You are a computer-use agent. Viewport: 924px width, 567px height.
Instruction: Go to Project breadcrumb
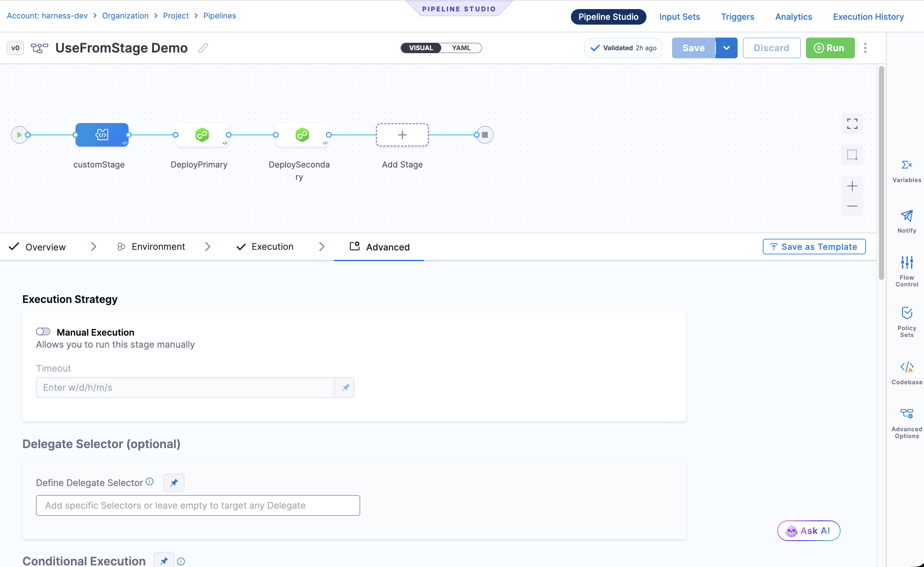click(x=176, y=16)
